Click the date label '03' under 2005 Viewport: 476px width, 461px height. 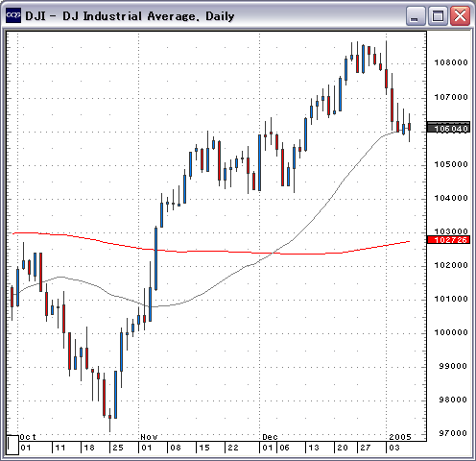[394, 448]
